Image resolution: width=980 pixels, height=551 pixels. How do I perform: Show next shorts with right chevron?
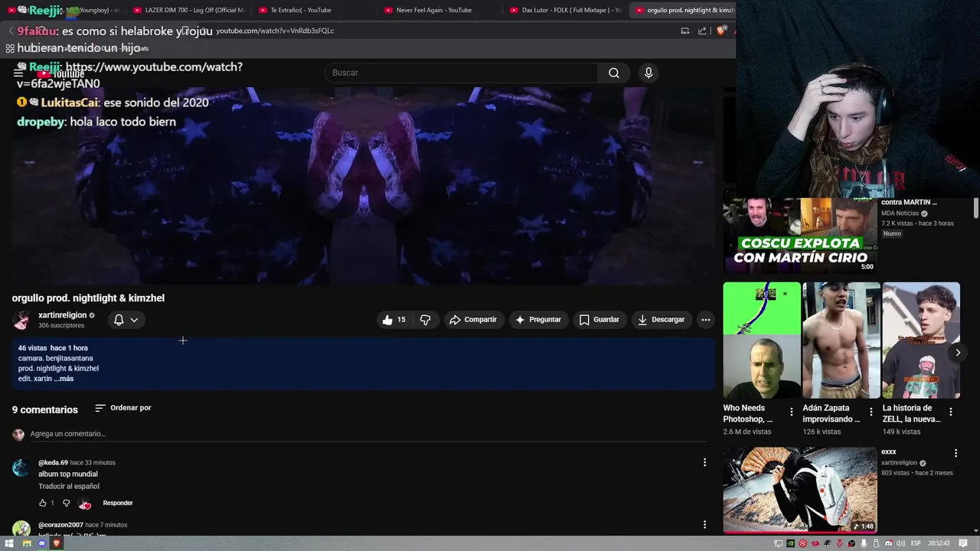coord(958,353)
